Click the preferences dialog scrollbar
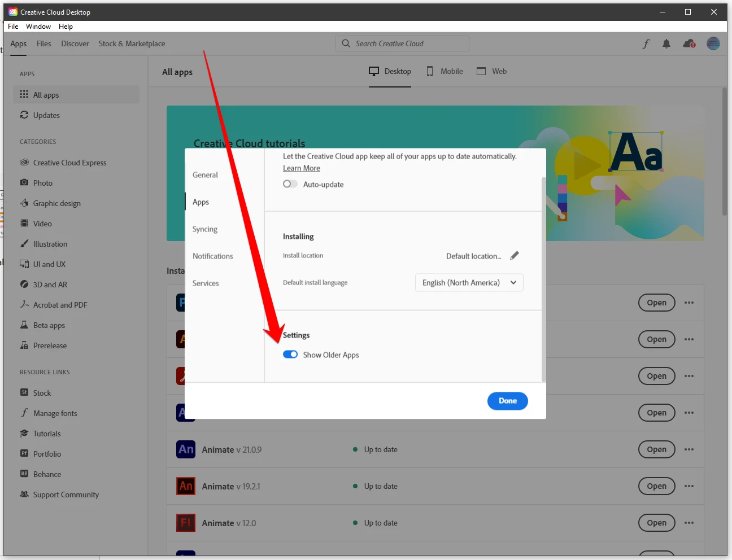Screen dimensions: 732x560 [543, 279]
